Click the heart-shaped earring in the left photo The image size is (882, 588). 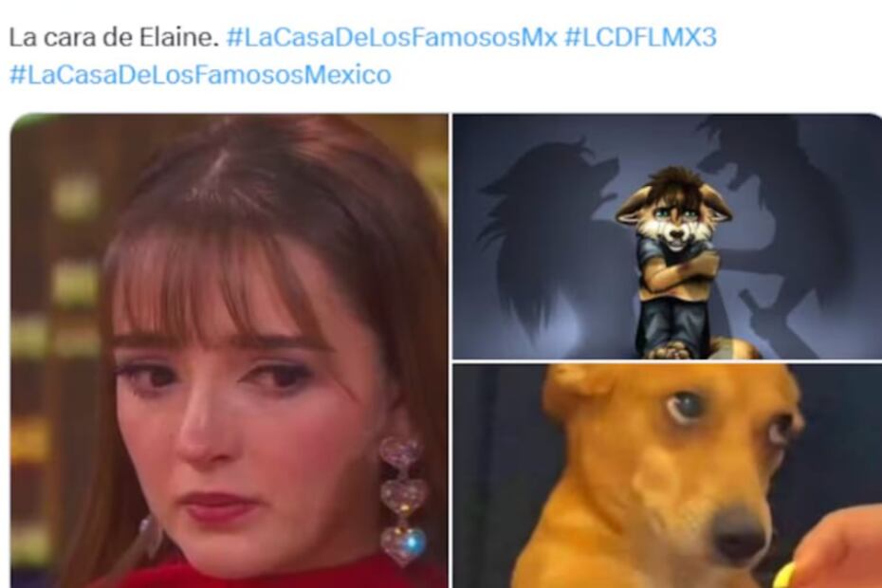pos(403,501)
